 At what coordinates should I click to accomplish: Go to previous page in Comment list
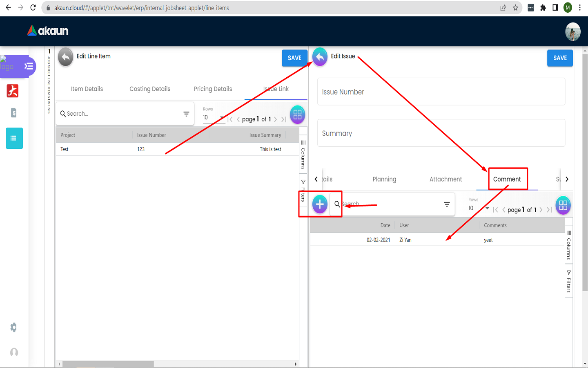pyautogui.click(x=504, y=210)
